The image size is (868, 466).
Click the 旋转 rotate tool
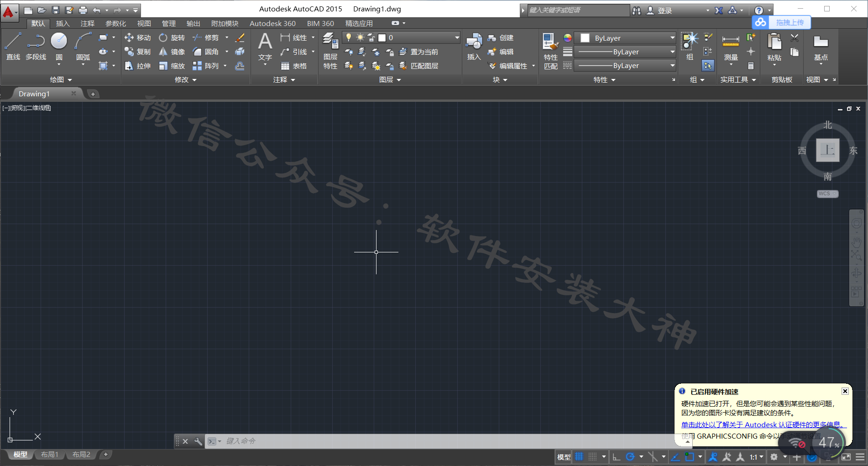tap(172, 37)
